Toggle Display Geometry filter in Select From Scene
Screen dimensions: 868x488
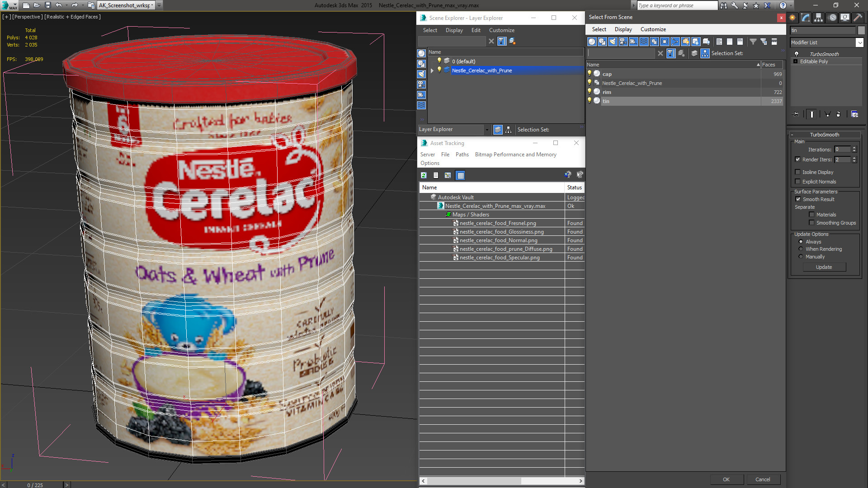click(x=592, y=42)
